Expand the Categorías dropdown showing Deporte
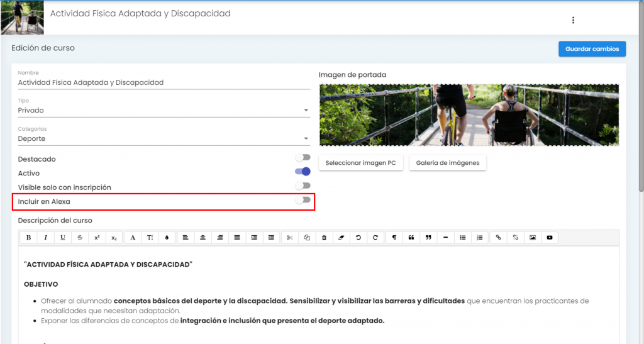Image resolution: width=644 pixels, height=344 pixels. (x=164, y=139)
